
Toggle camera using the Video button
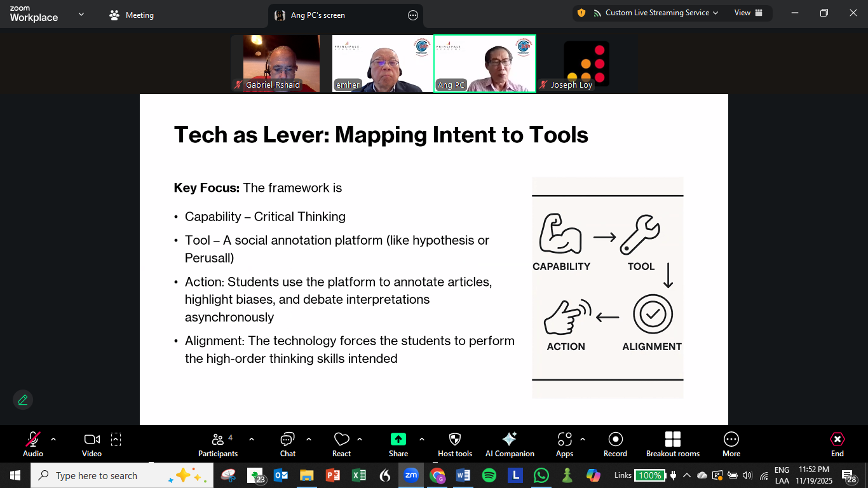[92, 444]
